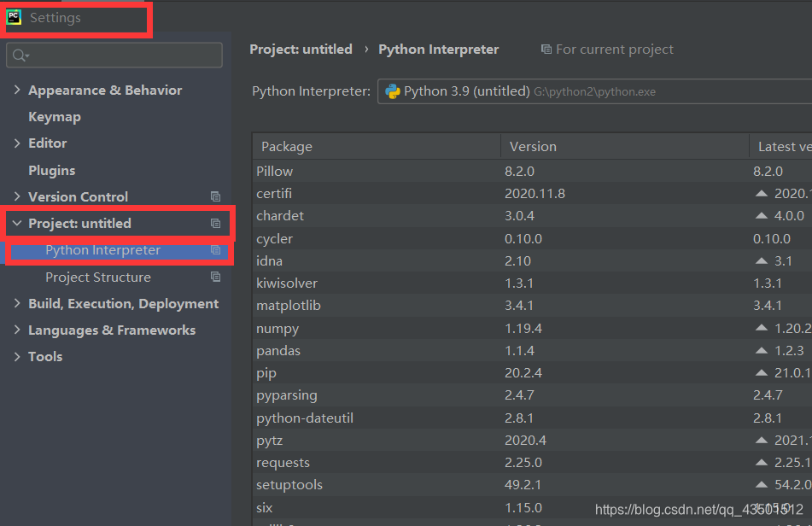Click Python Interpreter breadcrumb
812x526 pixels.
coord(439,50)
